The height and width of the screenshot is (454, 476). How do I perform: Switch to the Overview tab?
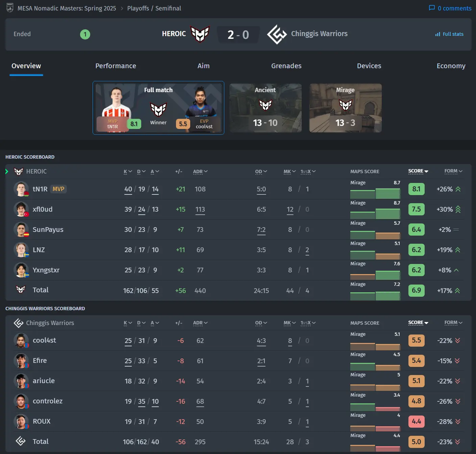coord(26,66)
